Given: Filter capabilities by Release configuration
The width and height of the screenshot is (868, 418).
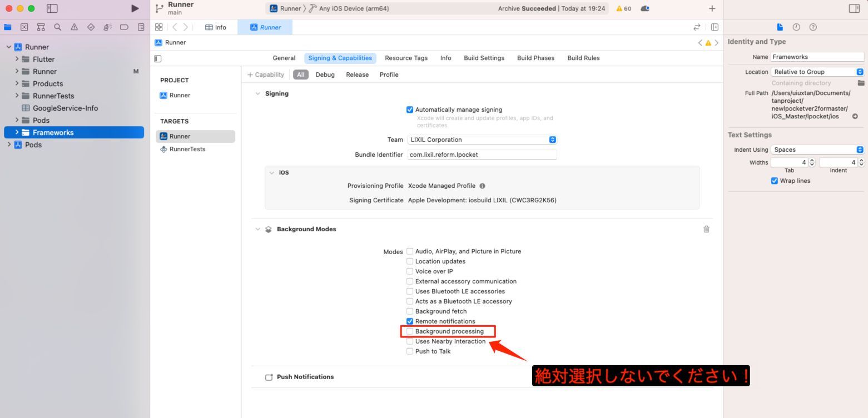Looking at the screenshot, I should coord(357,74).
